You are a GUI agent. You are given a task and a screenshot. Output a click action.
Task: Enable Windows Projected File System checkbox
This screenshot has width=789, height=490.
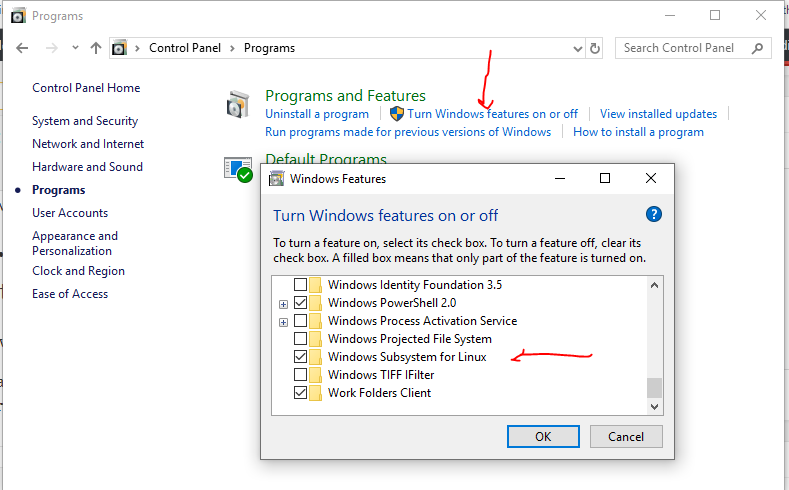pyautogui.click(x=300, y=339)
